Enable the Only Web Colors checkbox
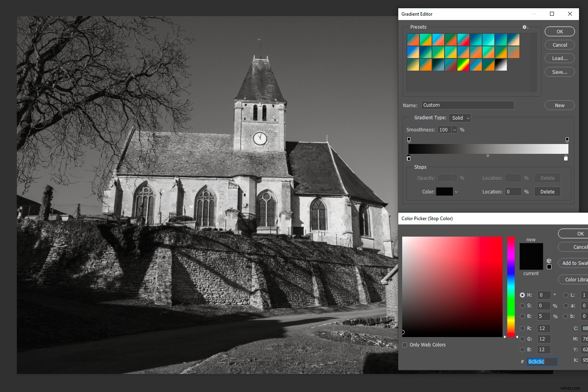Viewport: 588px width, 392px height. click(405, 345)
